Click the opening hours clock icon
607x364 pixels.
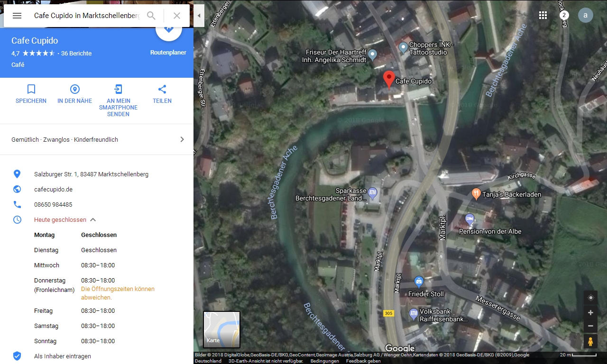[17, 219]
